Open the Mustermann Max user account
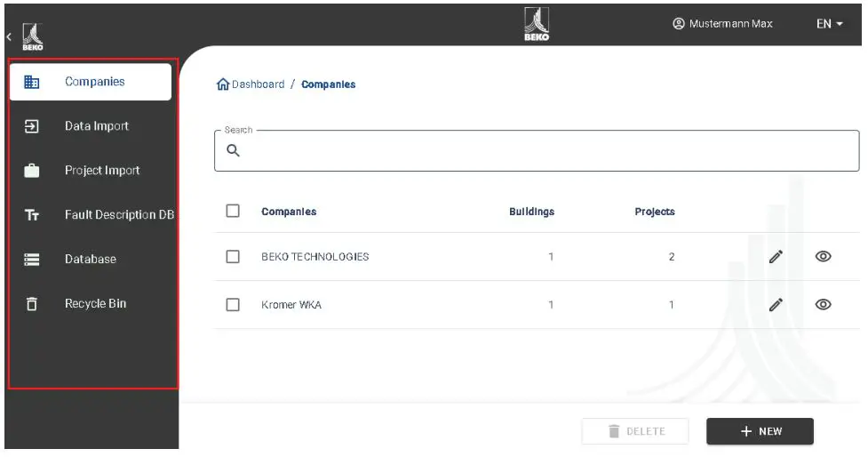The image size is (868, 457). [x=722, y=24]
